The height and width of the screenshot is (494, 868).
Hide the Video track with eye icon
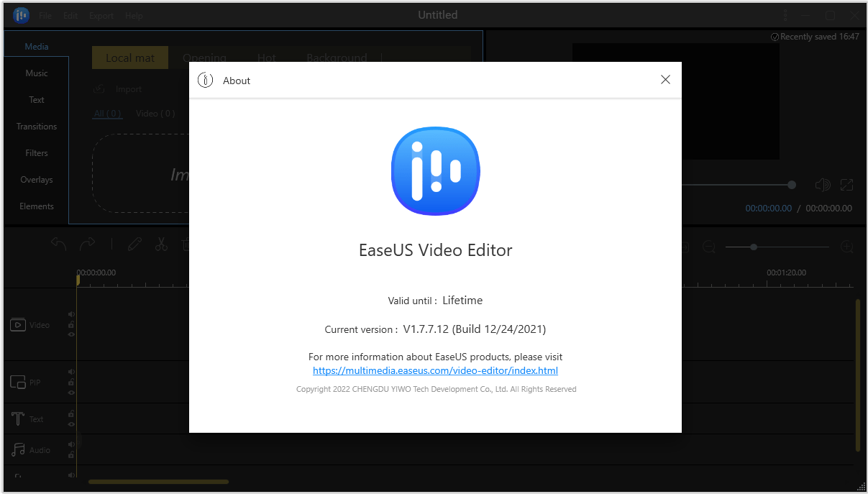[71, 334]
